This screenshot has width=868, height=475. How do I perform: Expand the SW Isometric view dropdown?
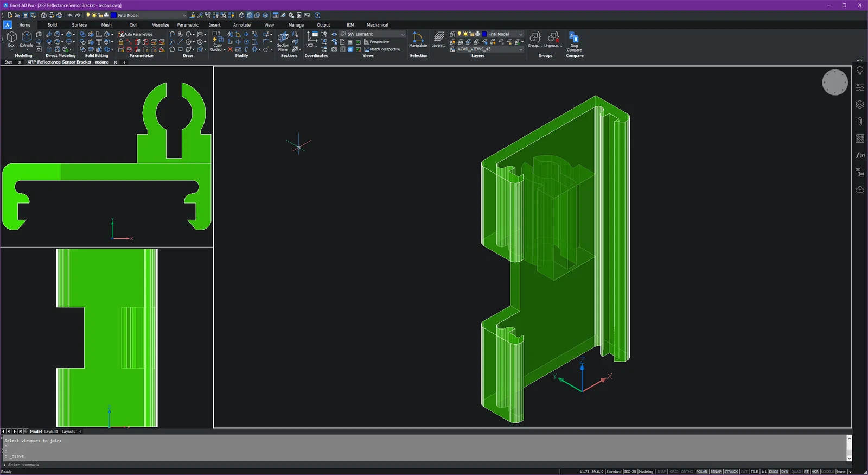(x=403, y=34)
